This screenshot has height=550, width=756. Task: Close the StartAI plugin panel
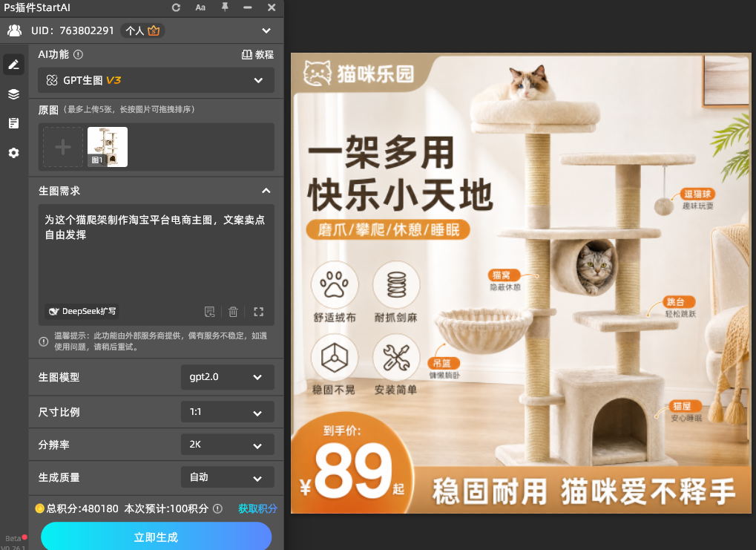tap(272, 7)
